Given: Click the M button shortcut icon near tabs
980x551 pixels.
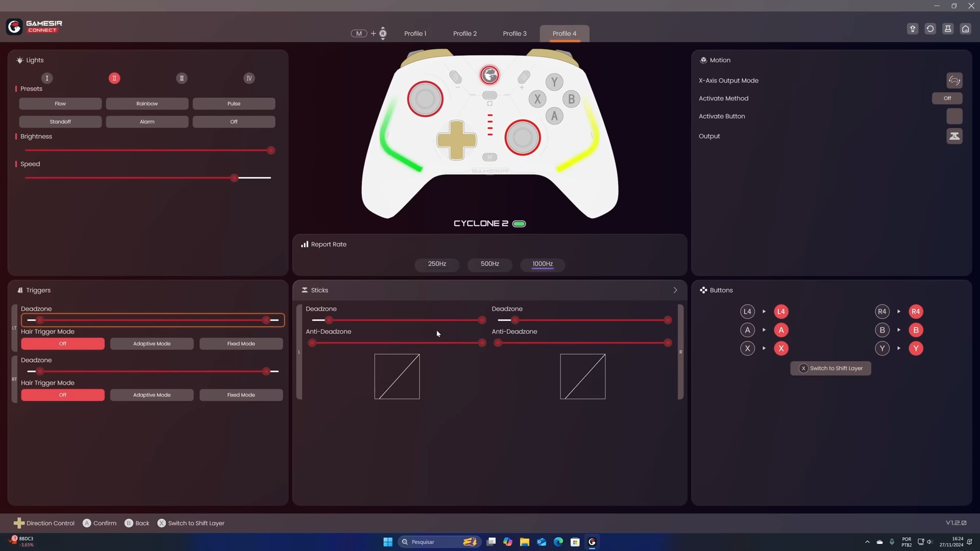Looking at the screenshot, I should tap(359, 34).
